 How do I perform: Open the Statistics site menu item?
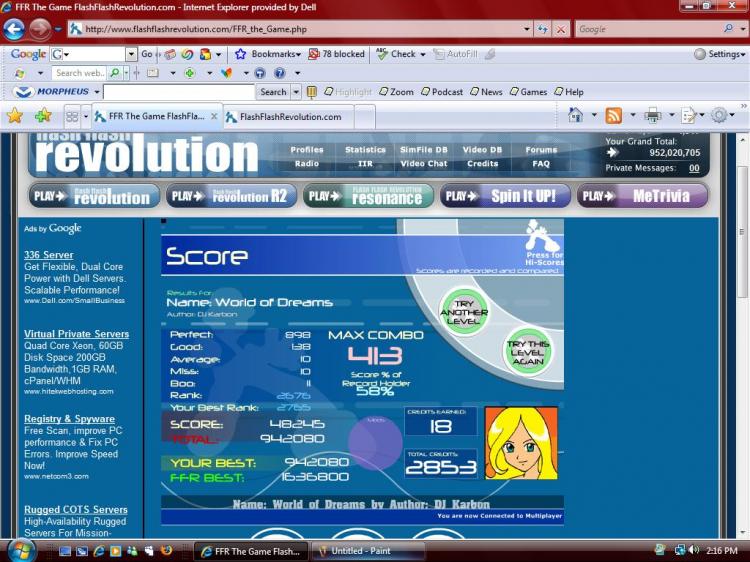point(365,150)
